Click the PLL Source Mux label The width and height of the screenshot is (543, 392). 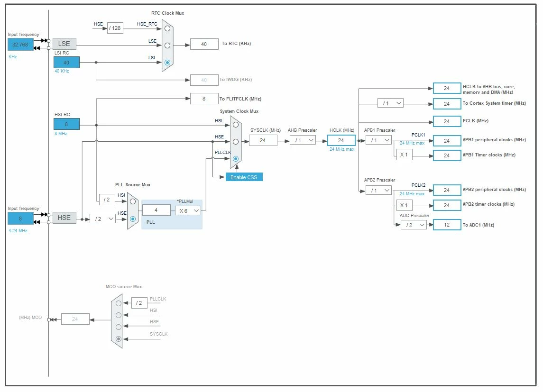tap(133, 185)
